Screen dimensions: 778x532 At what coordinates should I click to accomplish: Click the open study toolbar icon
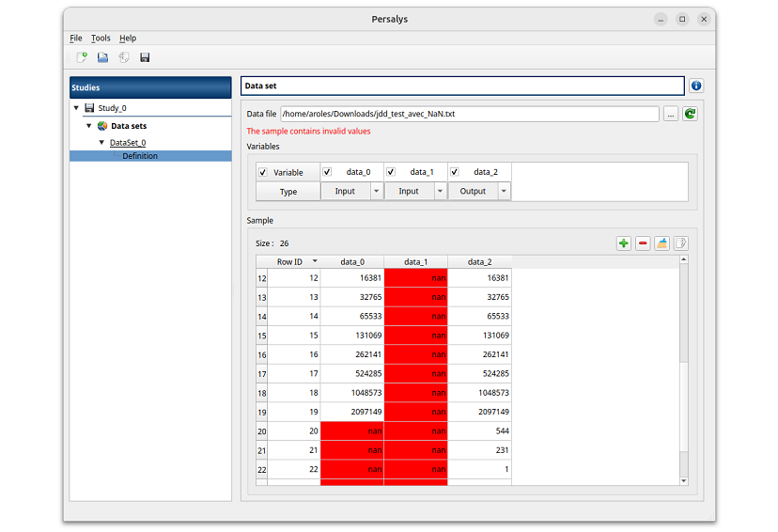[102, 58]
